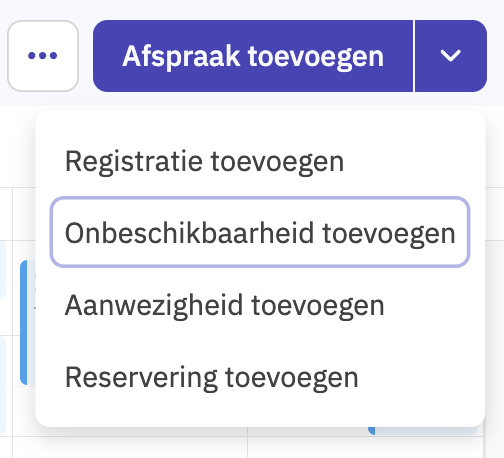
Task: Click the white chevron arrow icon
Action: (x=451, y=56)
